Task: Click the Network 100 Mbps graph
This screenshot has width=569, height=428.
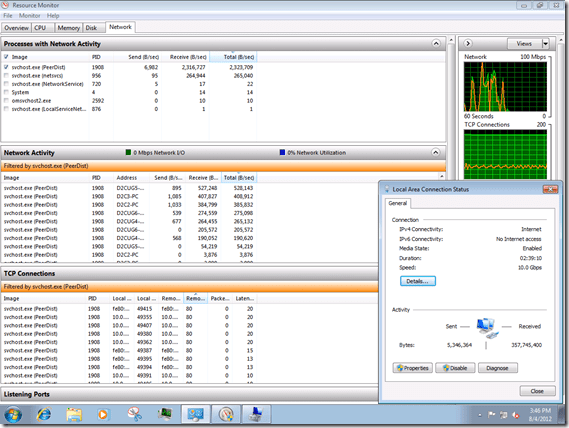Action: click(505, 86)
